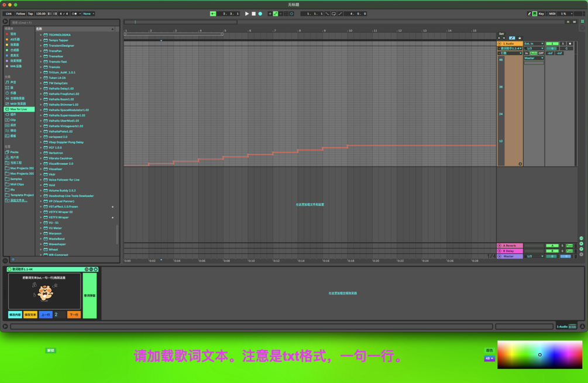Click the 保存文本 button in device
This screenshot has width=588, height=383.
coord(30,315)
